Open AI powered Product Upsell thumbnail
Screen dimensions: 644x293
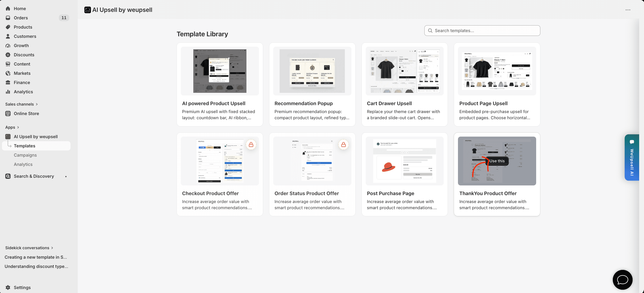coord(220,71)
